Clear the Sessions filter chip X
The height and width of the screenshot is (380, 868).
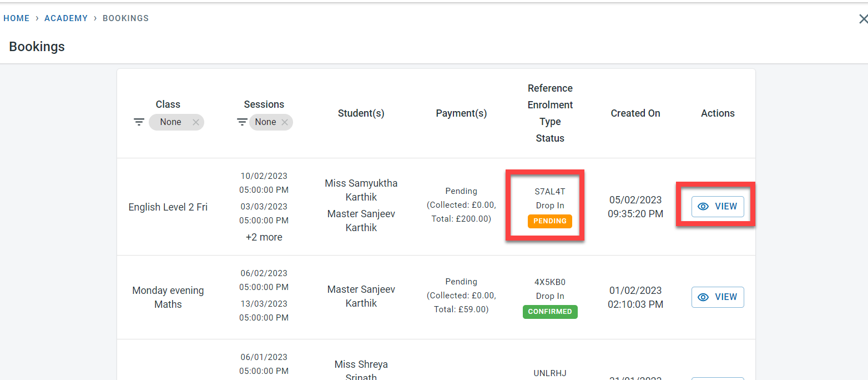tap(285, 122)
